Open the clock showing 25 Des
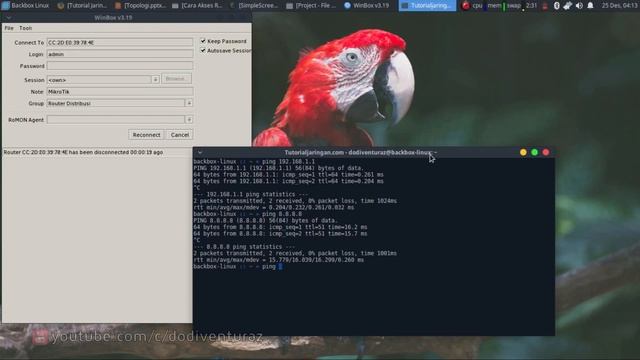640x360 pixels. pos(620,5)
